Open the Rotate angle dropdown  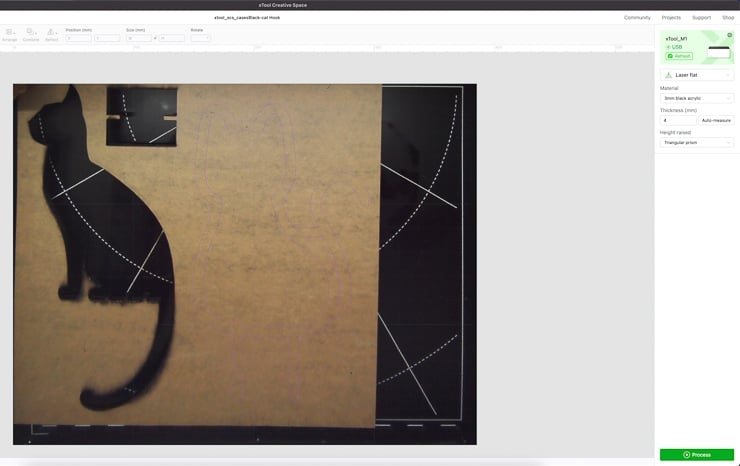click(201, 38)
